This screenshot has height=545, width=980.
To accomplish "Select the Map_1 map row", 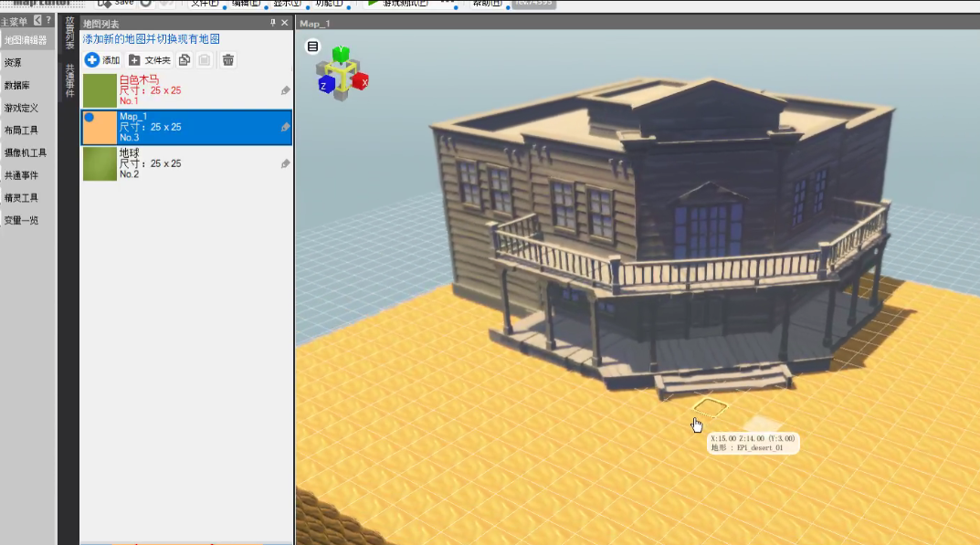I will coord(187,128).
